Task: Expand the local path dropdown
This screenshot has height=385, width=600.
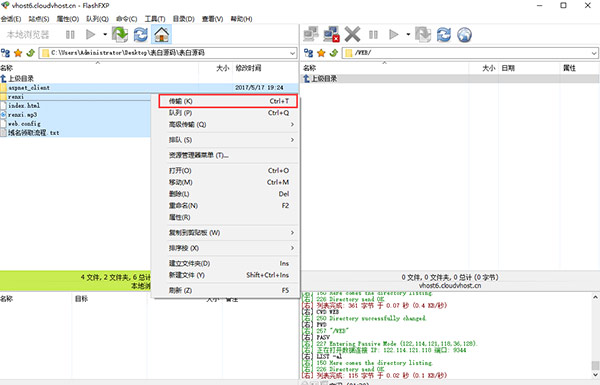Action: [x=293, y=53]
